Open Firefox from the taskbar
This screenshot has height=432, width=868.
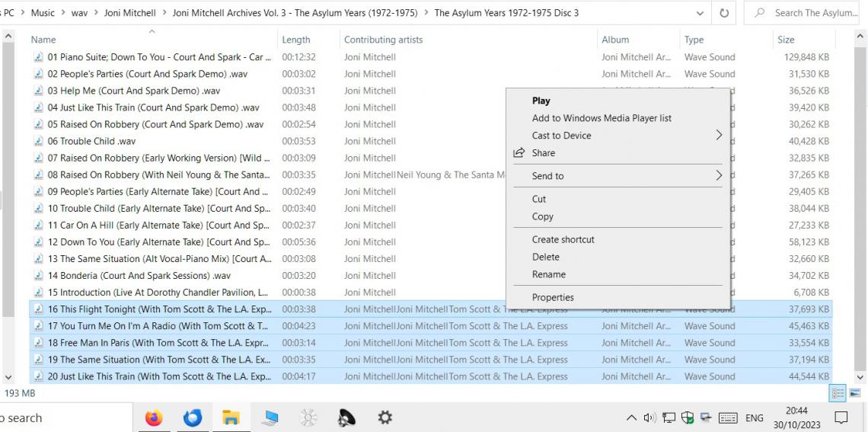[x=154, y=418]
